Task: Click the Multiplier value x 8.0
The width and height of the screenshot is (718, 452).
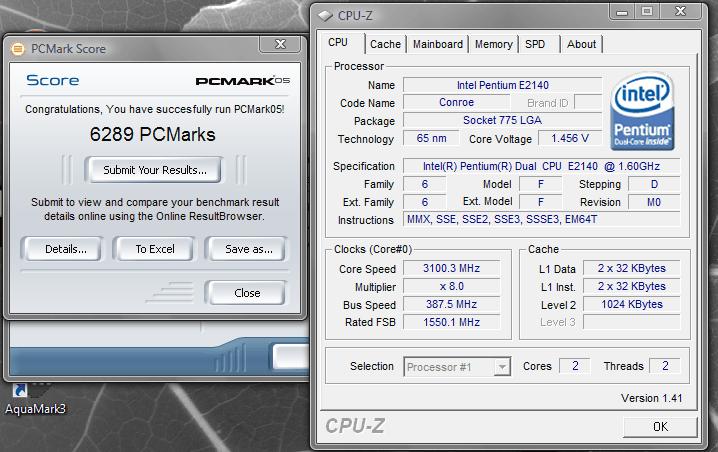Action: pos(451,287)
